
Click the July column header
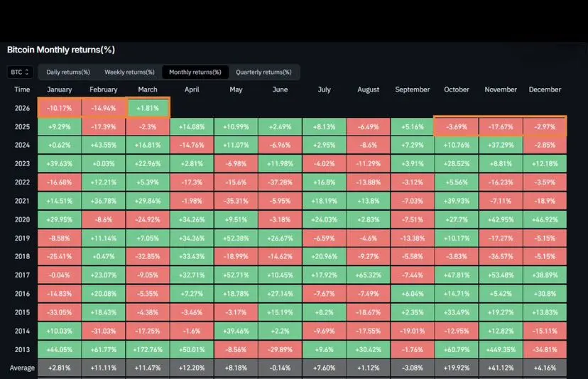pyautogui.click(x=325, y=89)
